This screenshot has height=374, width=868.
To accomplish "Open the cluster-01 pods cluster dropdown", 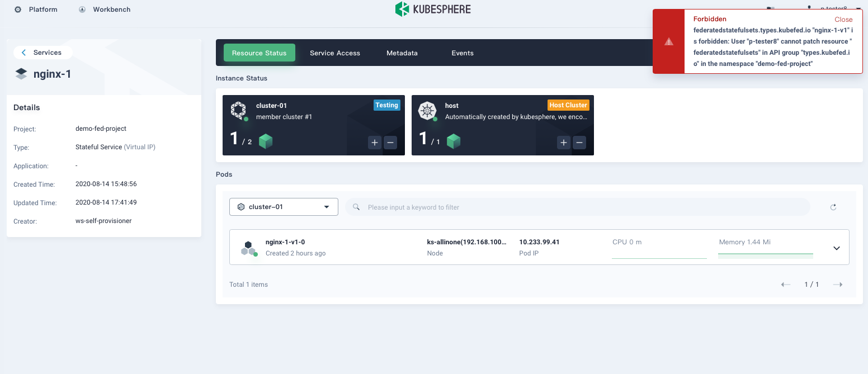I will click(284, 207).
